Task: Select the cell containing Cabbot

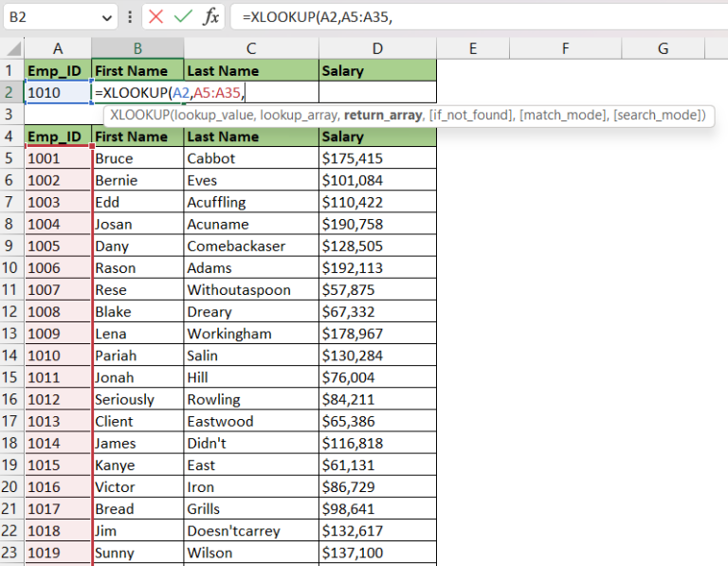Action: pyautogui.click(x=251, y=158)
